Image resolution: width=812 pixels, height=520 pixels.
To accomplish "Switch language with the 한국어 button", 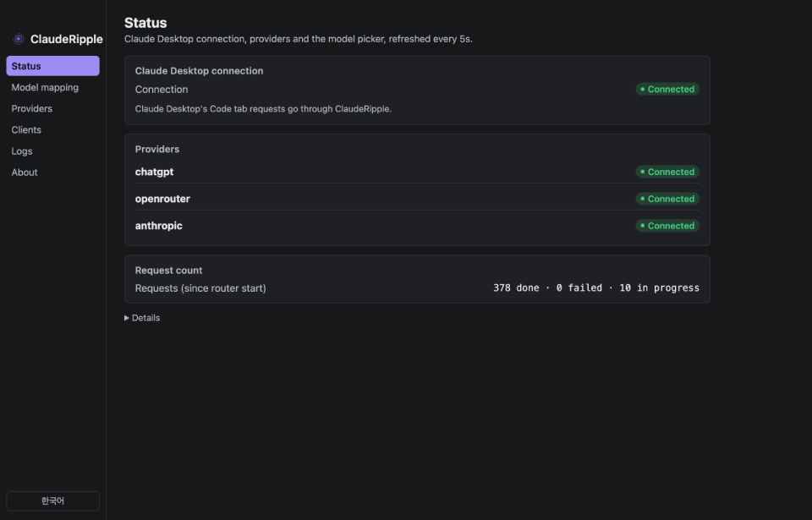I will (52, 501).
